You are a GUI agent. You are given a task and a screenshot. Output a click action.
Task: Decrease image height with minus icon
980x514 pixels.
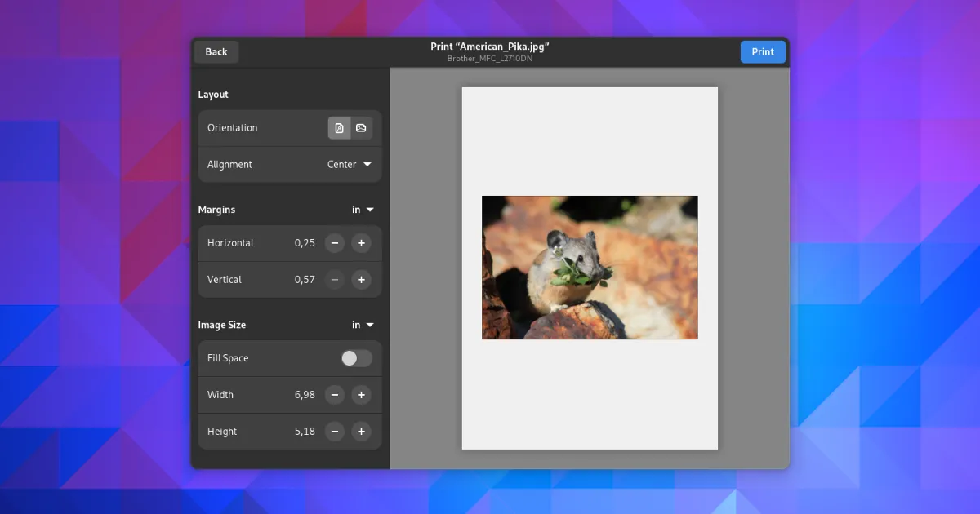(x=334, y=432)
